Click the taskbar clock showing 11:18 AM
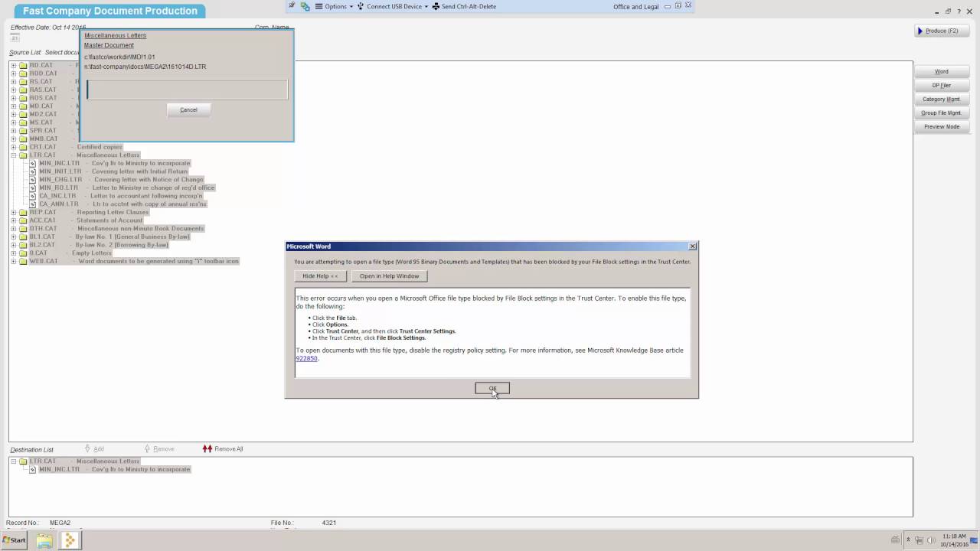Image resolution: width=980 pixels, height=551 pixels. click(954, 541)
